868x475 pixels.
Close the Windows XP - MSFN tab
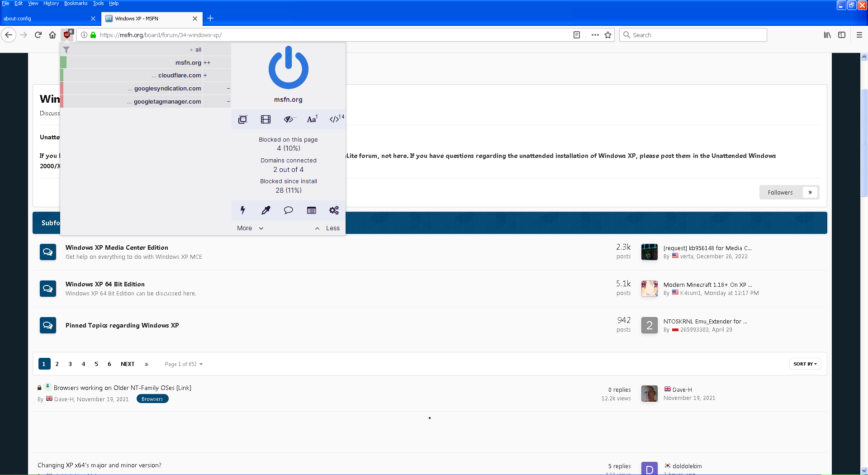[195, 19]
